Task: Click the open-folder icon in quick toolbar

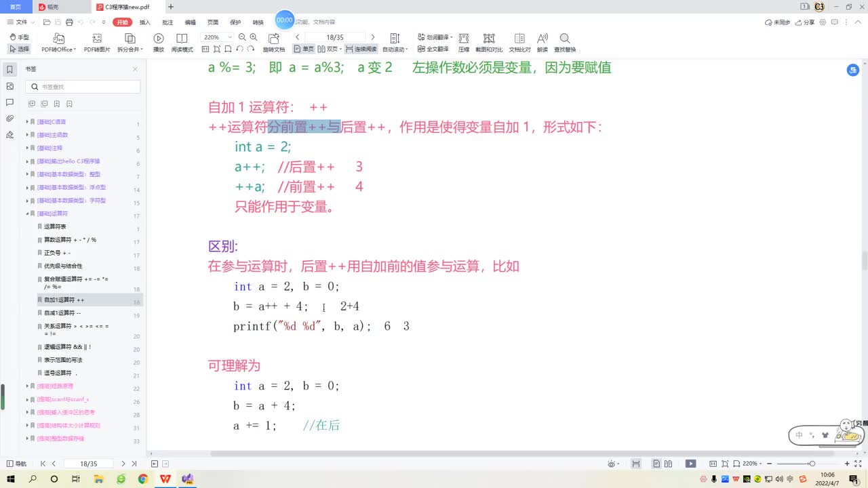Action: 46,22
